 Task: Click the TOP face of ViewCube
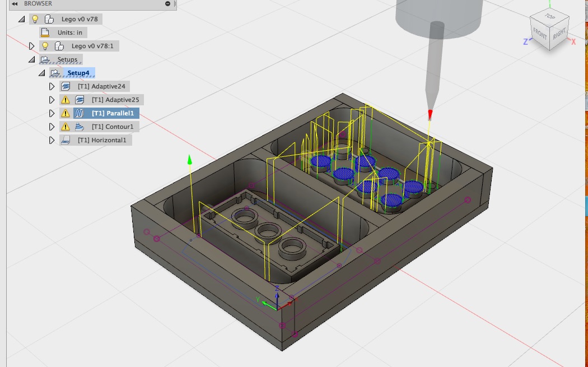[x=550, y=17]
